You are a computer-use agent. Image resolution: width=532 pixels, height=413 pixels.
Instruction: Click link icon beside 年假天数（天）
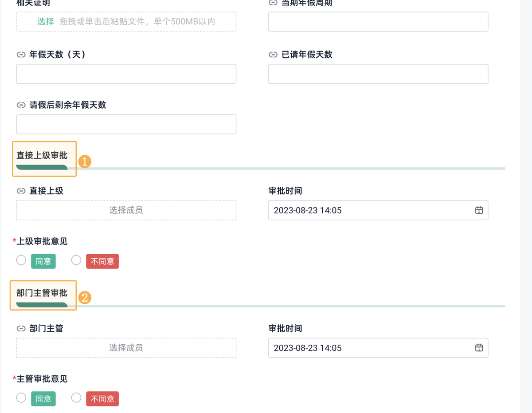21,55
